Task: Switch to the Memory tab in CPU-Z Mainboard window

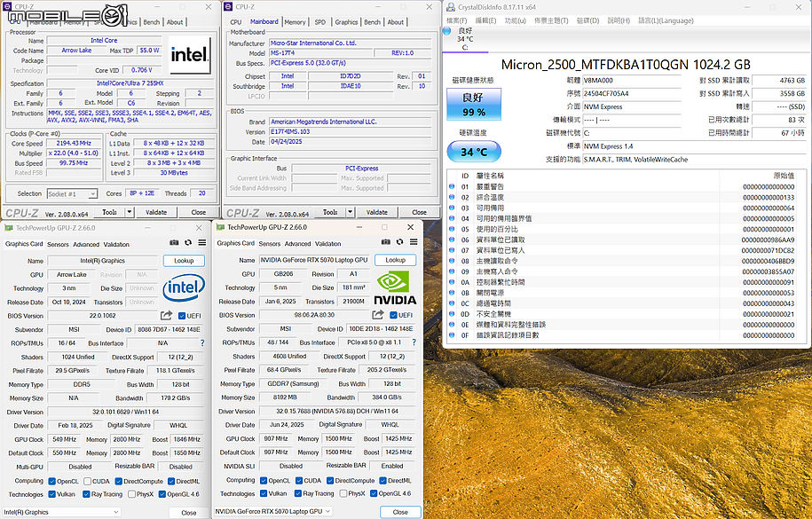Action: click(x=295, y=22)
